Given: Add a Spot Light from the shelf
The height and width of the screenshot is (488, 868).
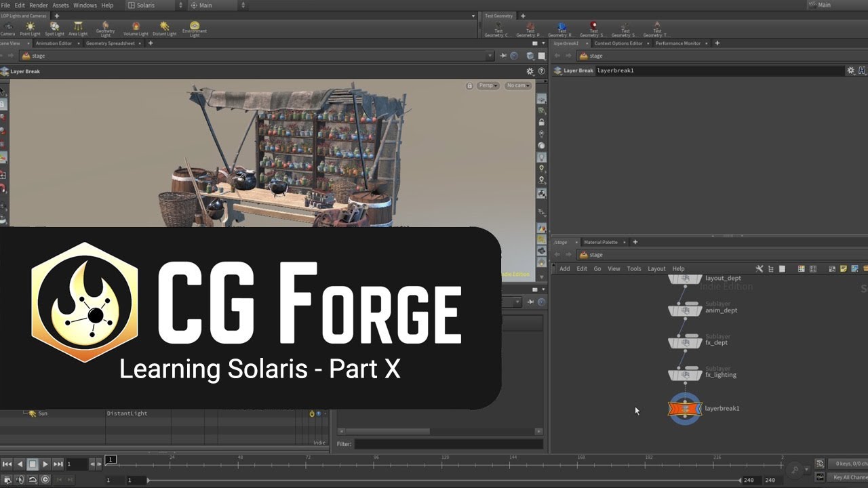Looking at the screenshot, I should tap(54, 28).
